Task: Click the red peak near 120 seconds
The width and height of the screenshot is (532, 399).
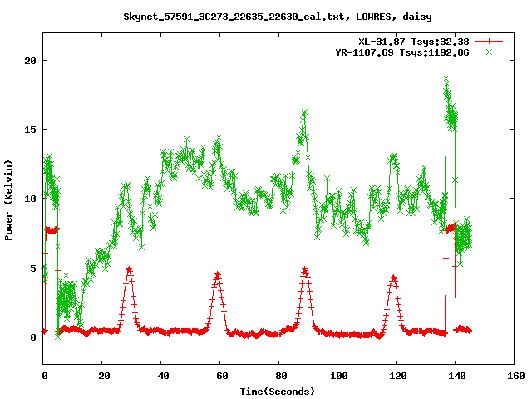Action: (393, 278)
